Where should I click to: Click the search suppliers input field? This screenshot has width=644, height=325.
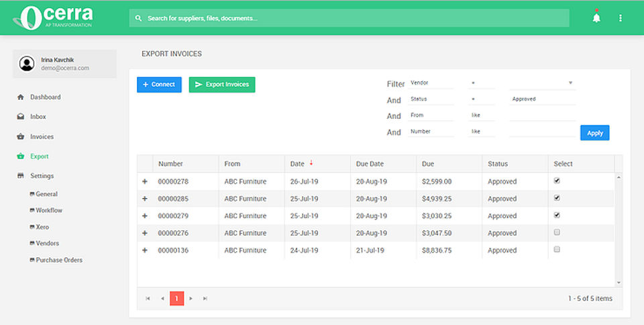[349, 18]
